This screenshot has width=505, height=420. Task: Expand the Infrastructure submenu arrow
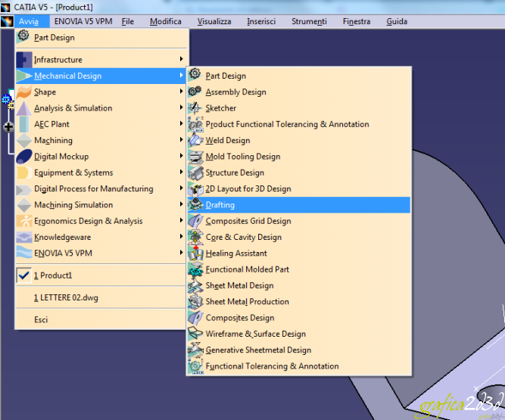pos(181,59)
